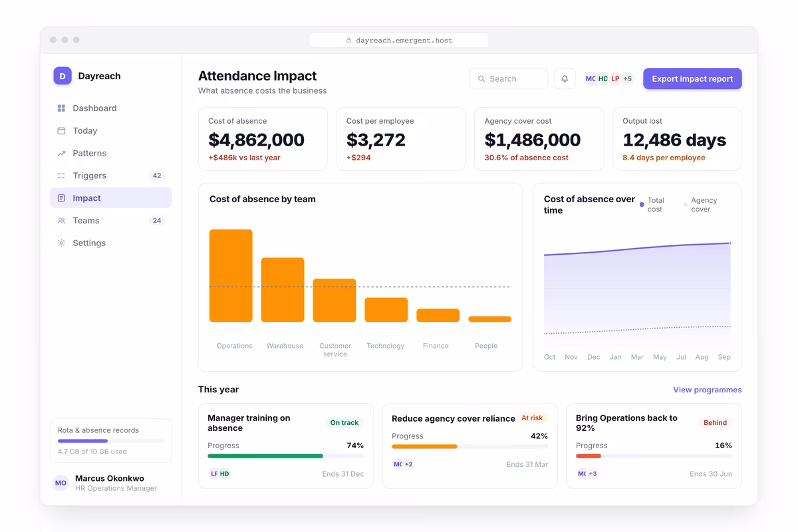The width and height of the screenshot is (798, 532).
Task: Click the Manager training progress bar
Action: point(285,456)
